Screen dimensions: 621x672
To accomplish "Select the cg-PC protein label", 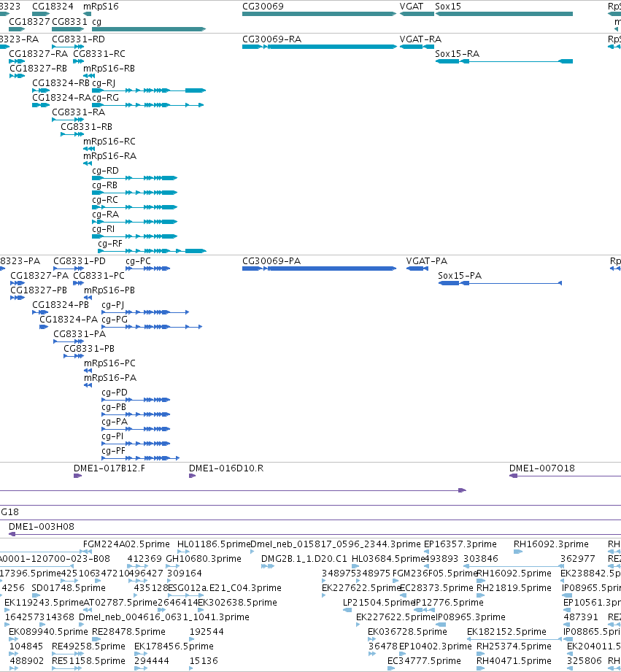I will tap(138, 261).
